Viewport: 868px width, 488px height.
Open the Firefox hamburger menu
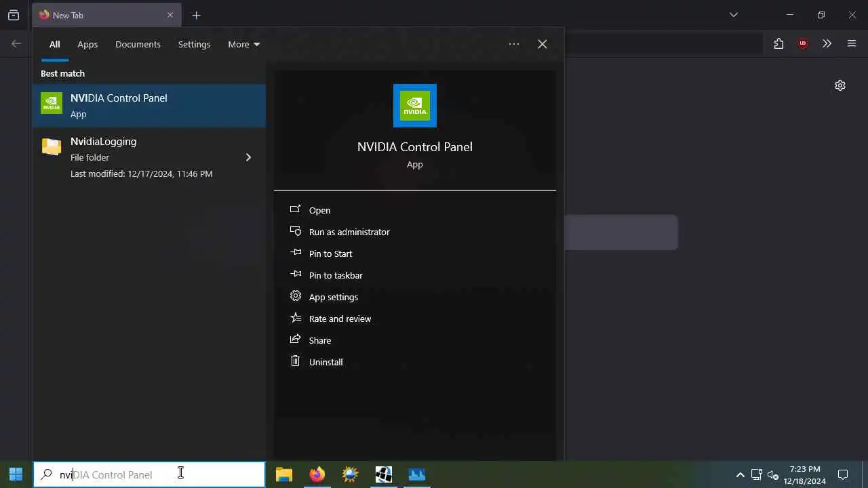(852, 43)
